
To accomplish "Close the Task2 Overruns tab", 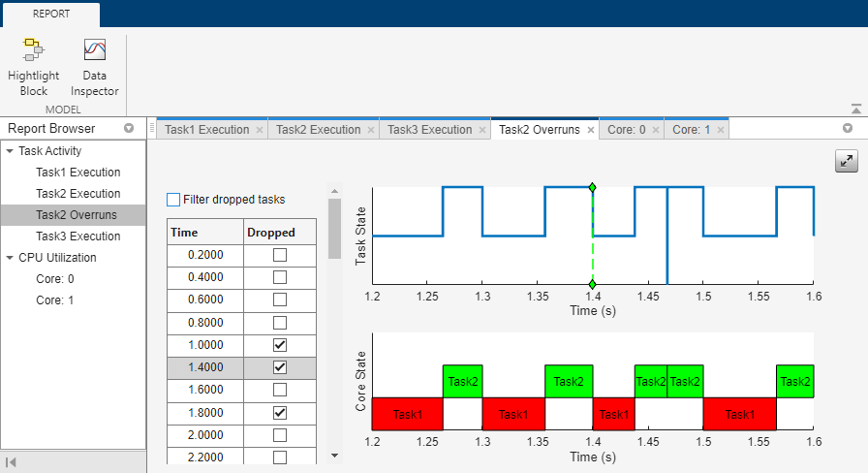I will click(x=591, y=130).
